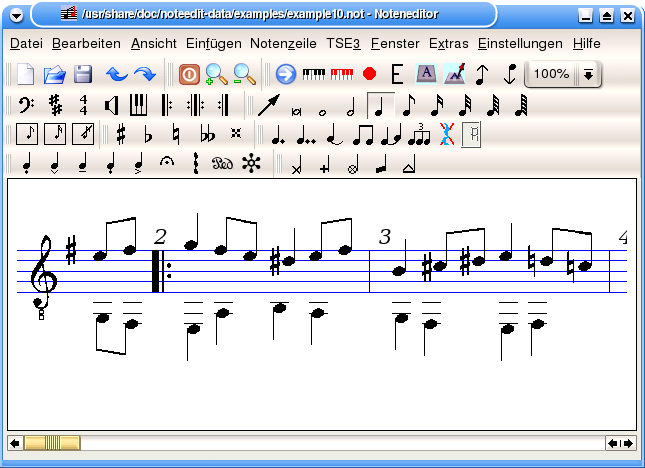Click the fermata symbol icon
The height and width of the screenshot is (468, 645).
tap(167, 163)
